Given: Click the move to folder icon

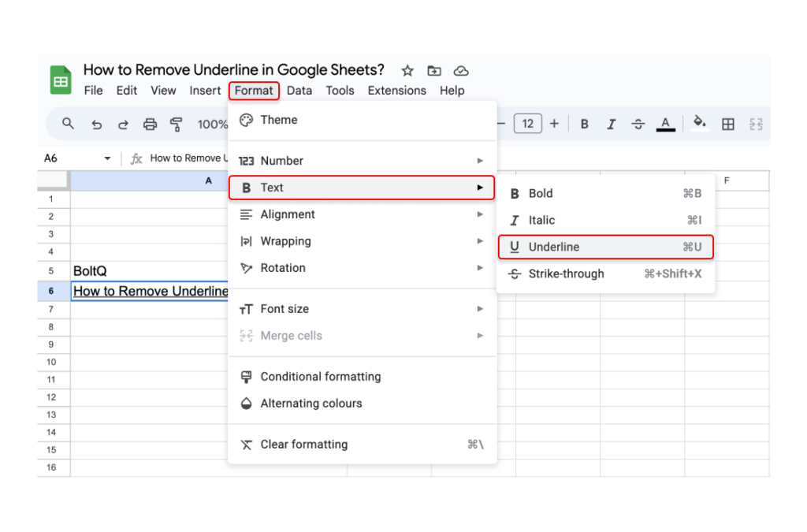Looking at the screenshot, I should [434, 70].
